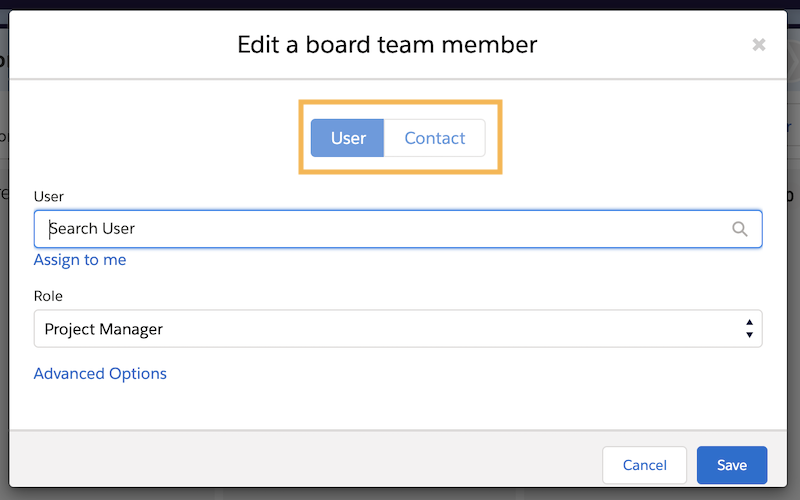Click empty dialog space below Advanced Options

coord(398,407)
